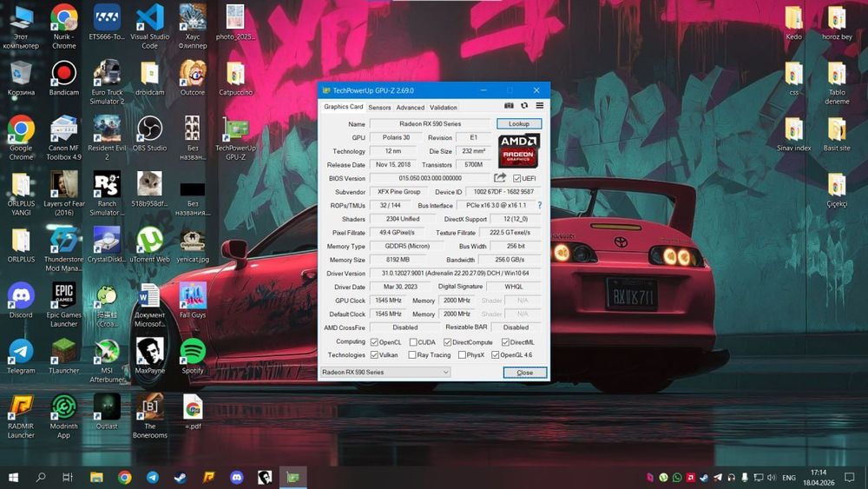Click the Name field showing Radeon RX 590 Series
Screen dimensions: 868x489
(x=431, y=124)
